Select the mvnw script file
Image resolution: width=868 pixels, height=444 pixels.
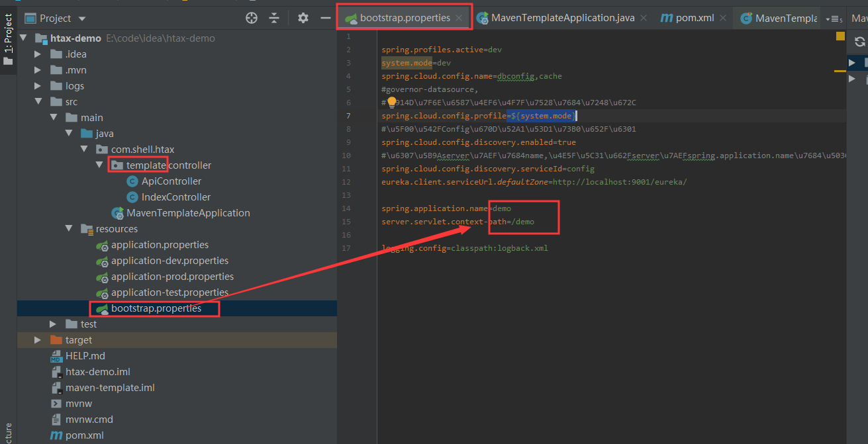coord(79,404)
